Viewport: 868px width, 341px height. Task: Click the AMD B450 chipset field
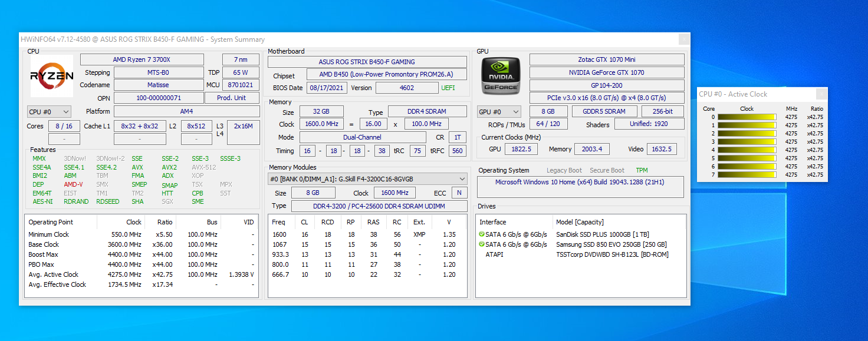tap(387, 74)
